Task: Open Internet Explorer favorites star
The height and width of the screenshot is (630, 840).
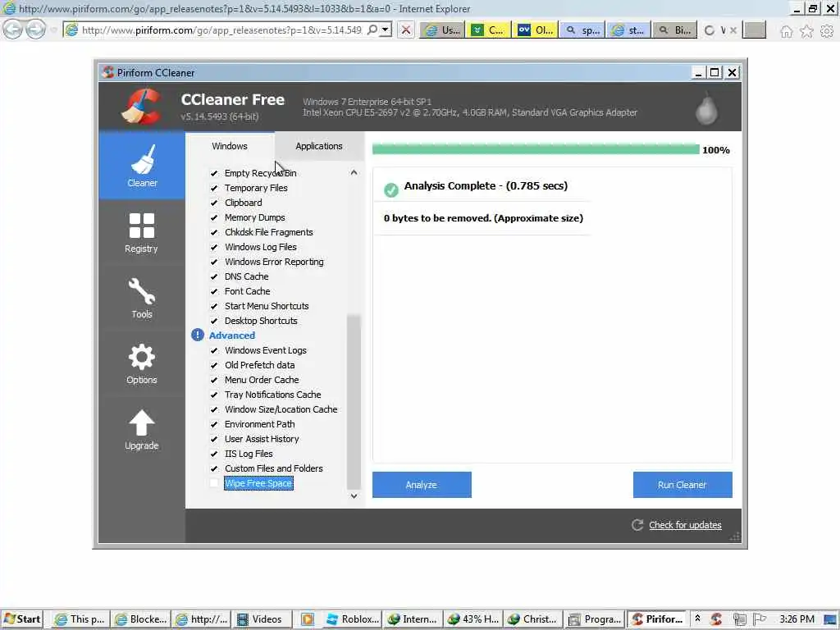Action: tap(806, 31)
